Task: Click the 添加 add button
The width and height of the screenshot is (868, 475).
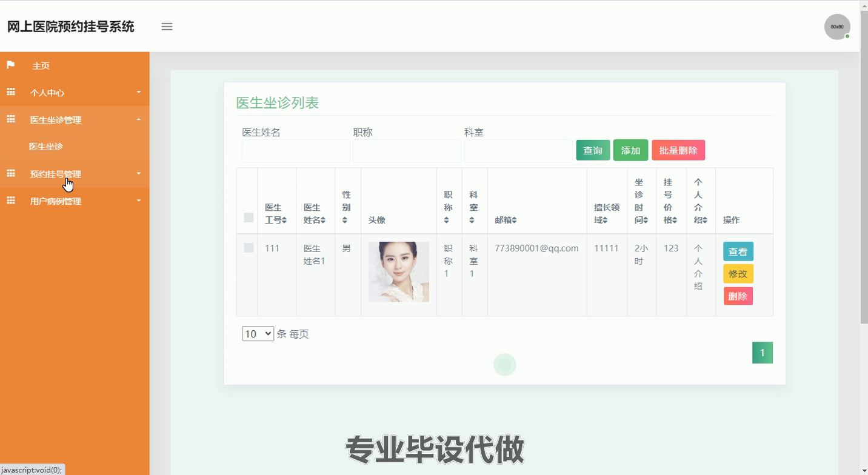Action: pyautogui.click(x=630, y=150)
